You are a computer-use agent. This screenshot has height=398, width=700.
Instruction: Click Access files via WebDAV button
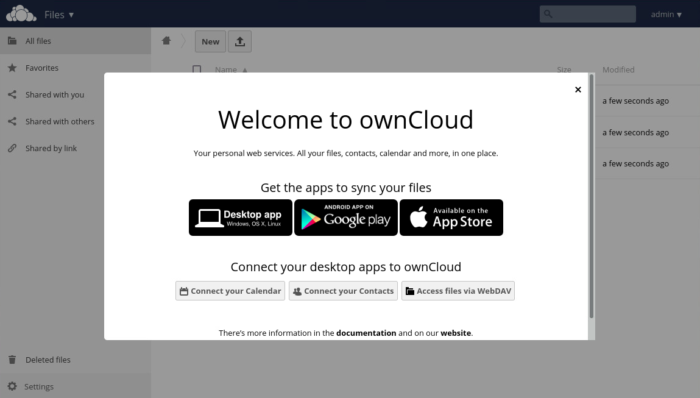pyautogui.click(x=458, y=291)
